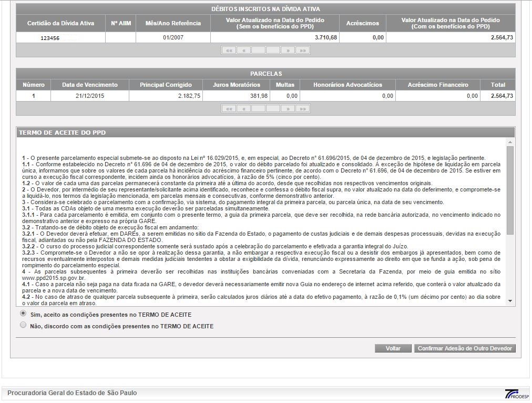The width and height of the screenshot is (532, 403).
Task: Go to last page of Parcelas table
Action: pyautogui.click(x=302, y=109)
